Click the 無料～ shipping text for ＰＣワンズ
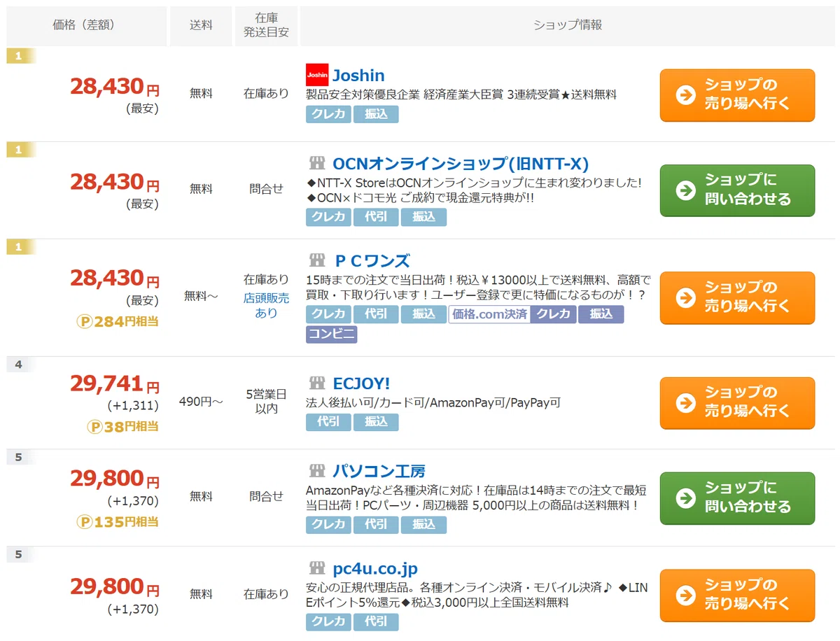The height and width of the screenshot is (641, 840). click(x=201, y=297)
